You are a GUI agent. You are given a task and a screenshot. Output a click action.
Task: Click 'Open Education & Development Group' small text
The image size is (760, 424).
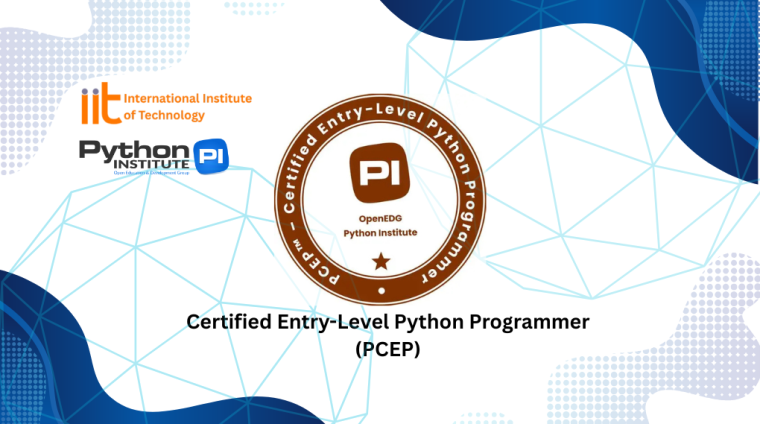[151, 173]
